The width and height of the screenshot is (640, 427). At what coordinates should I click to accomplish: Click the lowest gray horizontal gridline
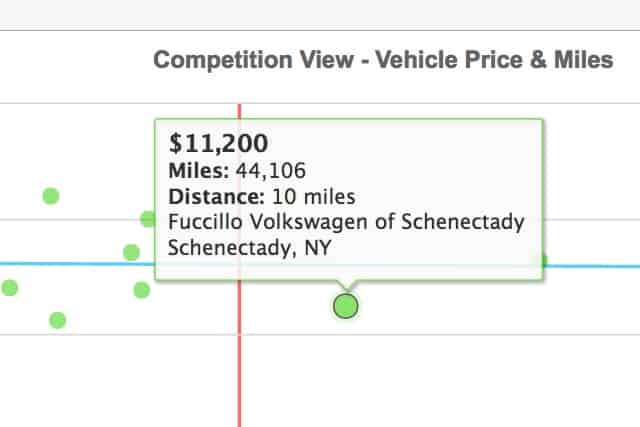pos(320,335)
